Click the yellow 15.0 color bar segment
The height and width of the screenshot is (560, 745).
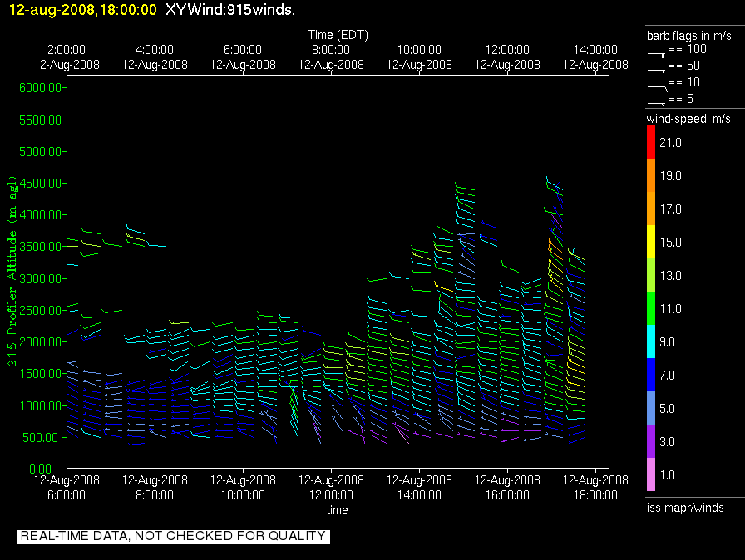tap(651, 242)
